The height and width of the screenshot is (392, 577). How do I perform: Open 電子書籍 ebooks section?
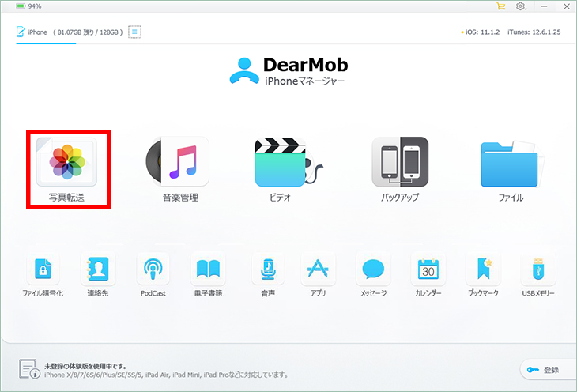pos(208,274)
